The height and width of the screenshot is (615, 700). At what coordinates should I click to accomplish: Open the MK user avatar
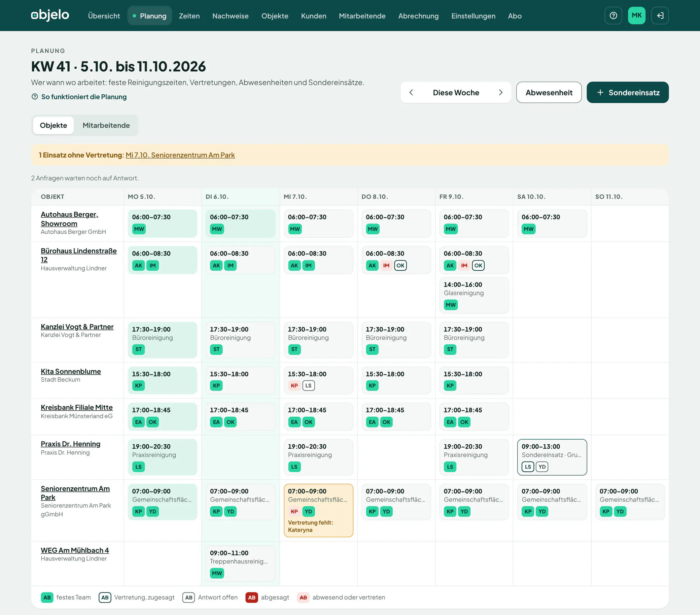[636, 16]
